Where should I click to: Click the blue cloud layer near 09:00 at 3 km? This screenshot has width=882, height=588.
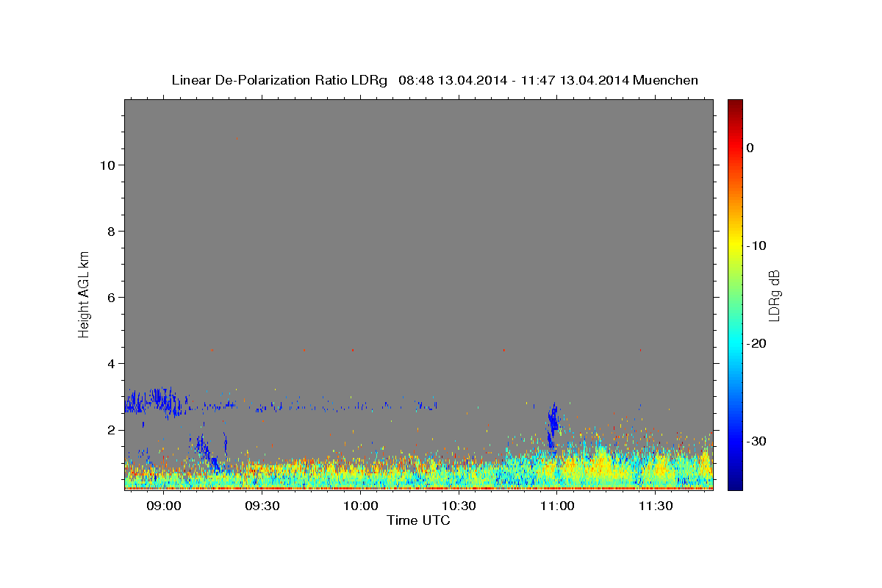(154, 401)
